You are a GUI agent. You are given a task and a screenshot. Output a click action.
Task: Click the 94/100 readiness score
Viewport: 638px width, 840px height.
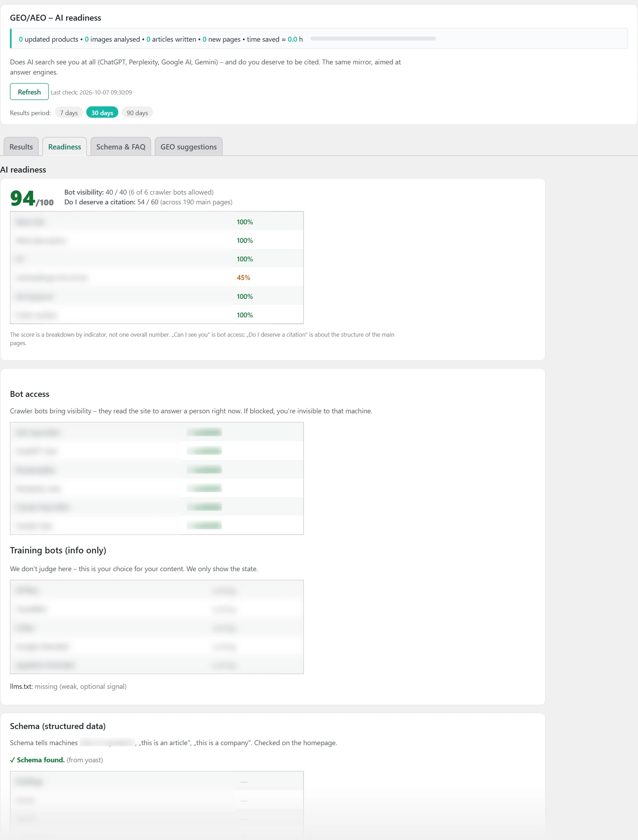[x=32, y=198]
